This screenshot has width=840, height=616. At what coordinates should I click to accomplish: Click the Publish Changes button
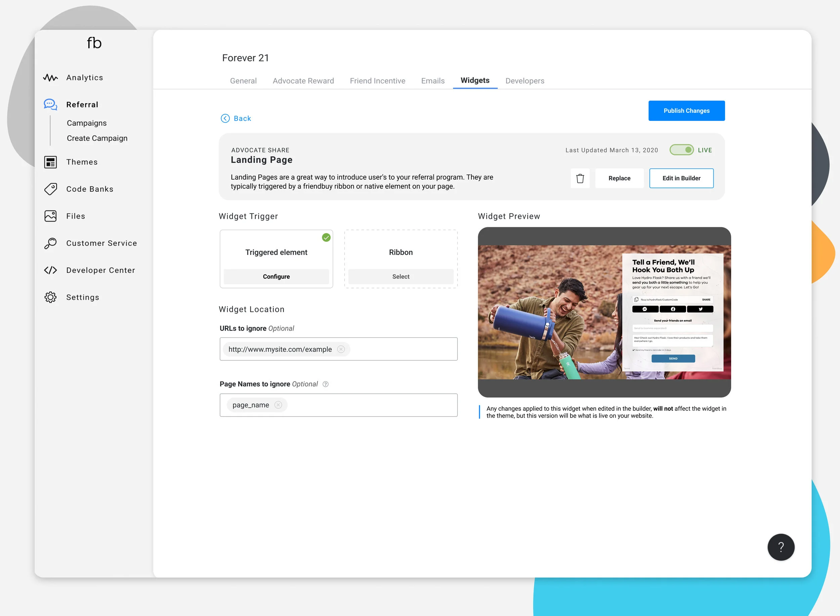(686, 111)
